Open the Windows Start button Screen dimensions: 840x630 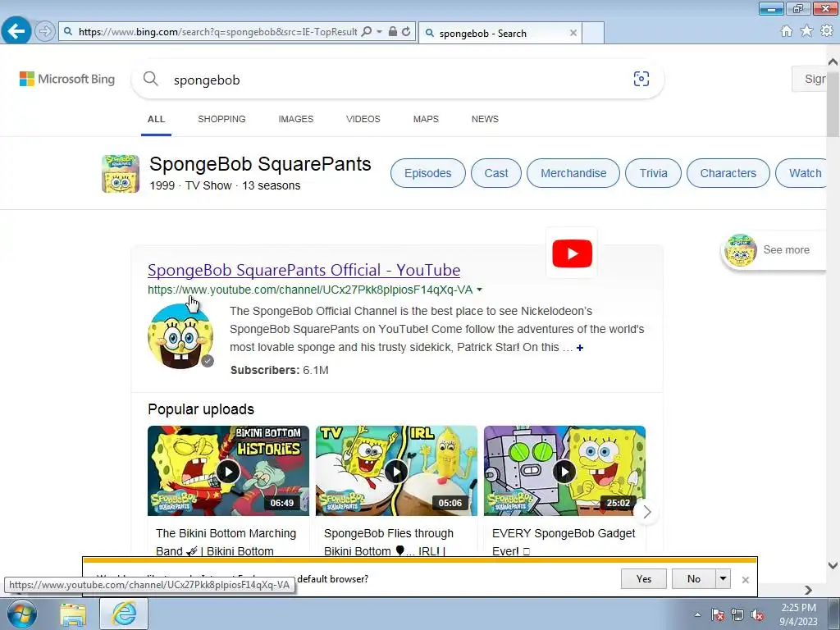[21, 614]
